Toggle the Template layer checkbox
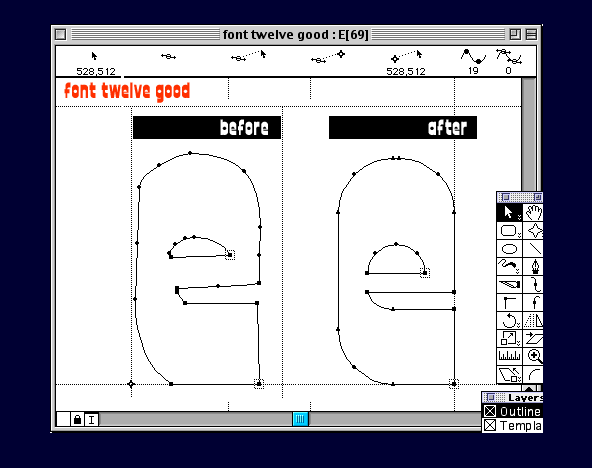The image size is (592, 468). pyautogui.click(x=490, y=425)
